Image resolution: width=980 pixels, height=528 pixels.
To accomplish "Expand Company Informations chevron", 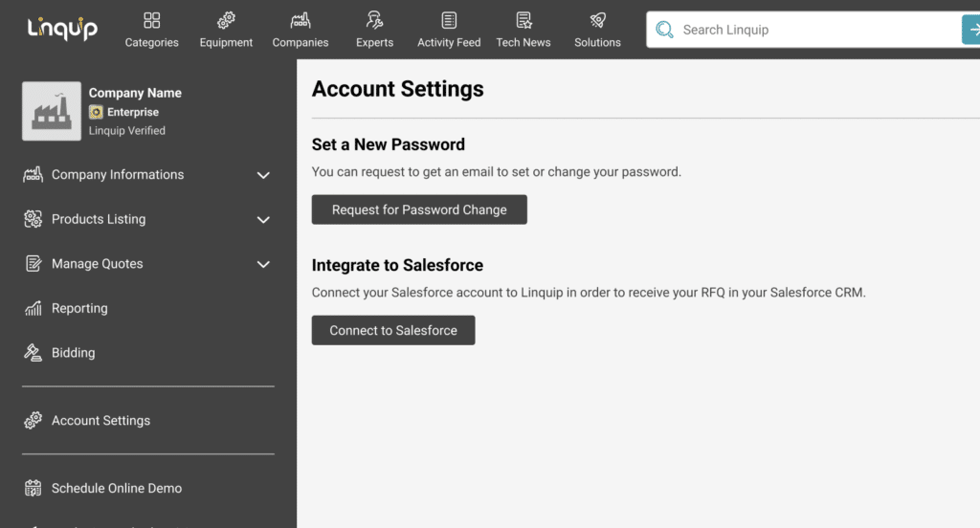I will 263,175.
